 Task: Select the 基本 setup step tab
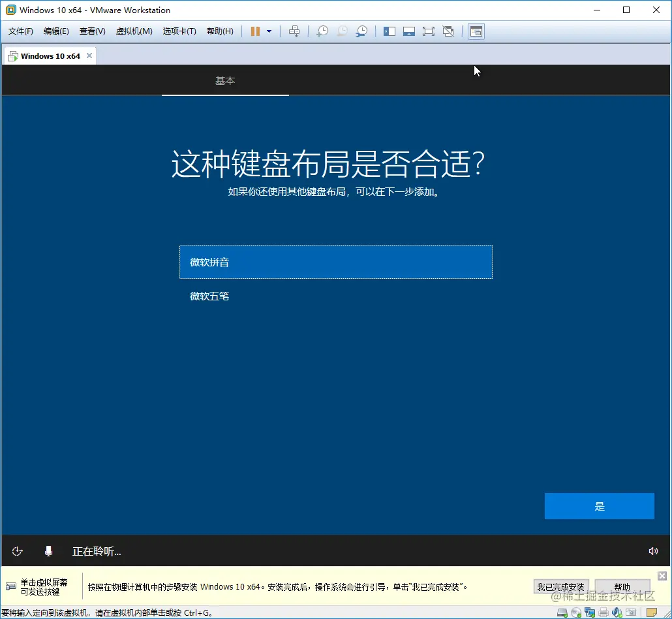225,81
